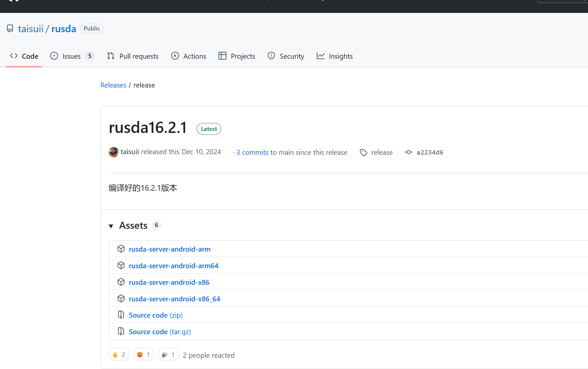588x369 pixels.
Task: Click the Actions play-circle icon
Action: [x=175, y=56]
